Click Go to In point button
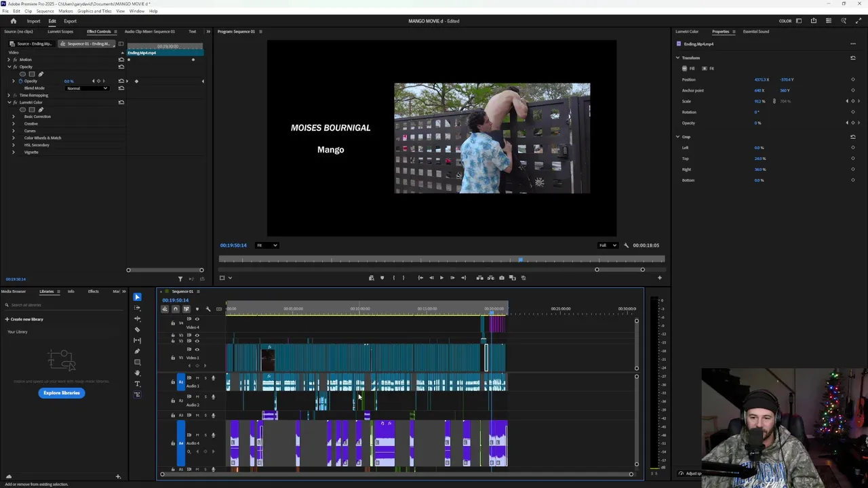Screen dimensions: 868x488 pos(420,278)
